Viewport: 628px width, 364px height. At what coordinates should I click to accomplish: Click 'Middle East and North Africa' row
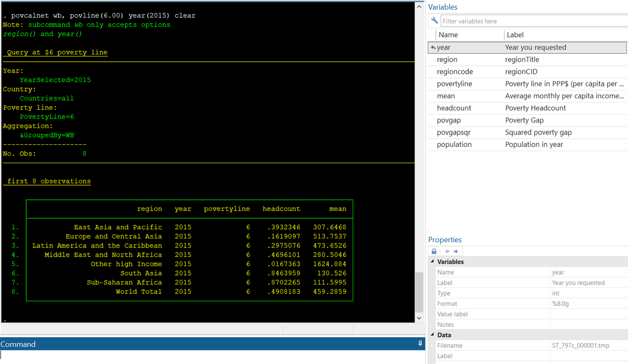click(x=103, y=255)
